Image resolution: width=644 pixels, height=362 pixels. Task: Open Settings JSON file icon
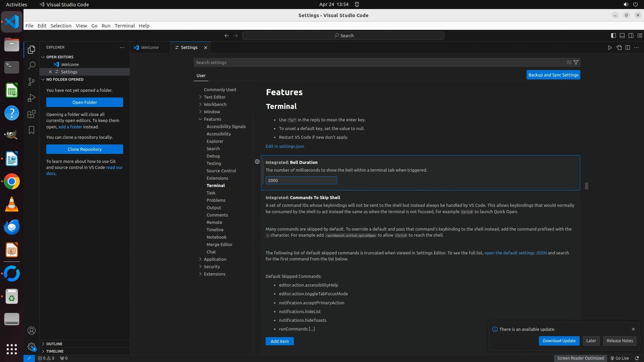point(619,48)
